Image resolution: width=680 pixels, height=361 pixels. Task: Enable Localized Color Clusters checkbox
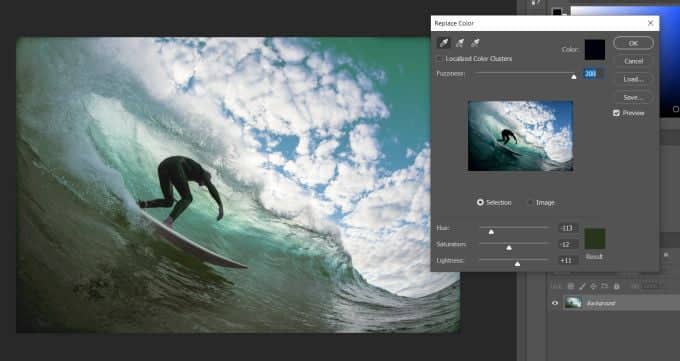click(440, 59)
